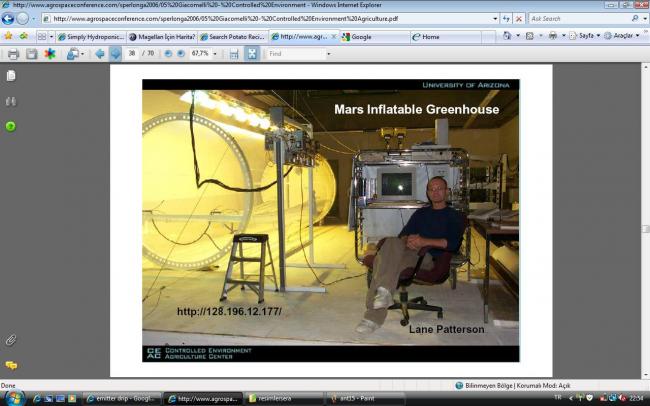The height and width of the screenshot is (406, 650).
Task: Open the PDF zoom level dropdown
Action: pyautogui.click(x=215, y=54)
